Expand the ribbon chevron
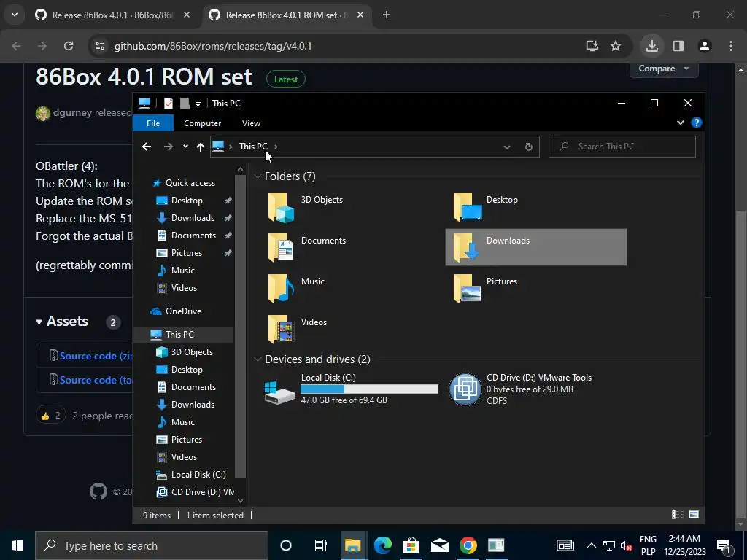747x560 pixels. [x=681, y=122]
